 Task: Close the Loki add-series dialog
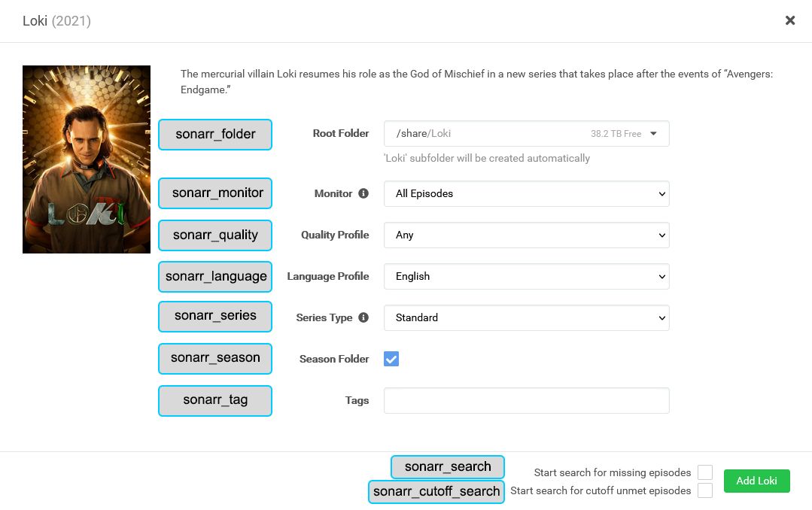tap(789, 20)
